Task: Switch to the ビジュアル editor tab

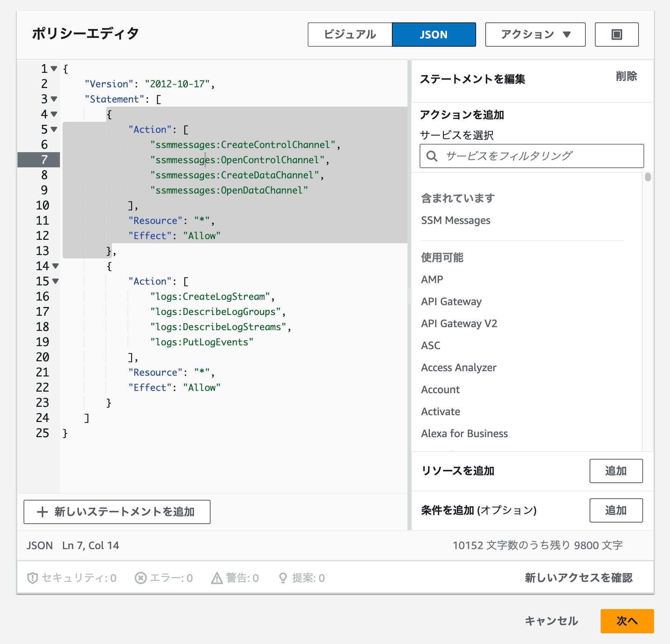Action: coord(350,35)
